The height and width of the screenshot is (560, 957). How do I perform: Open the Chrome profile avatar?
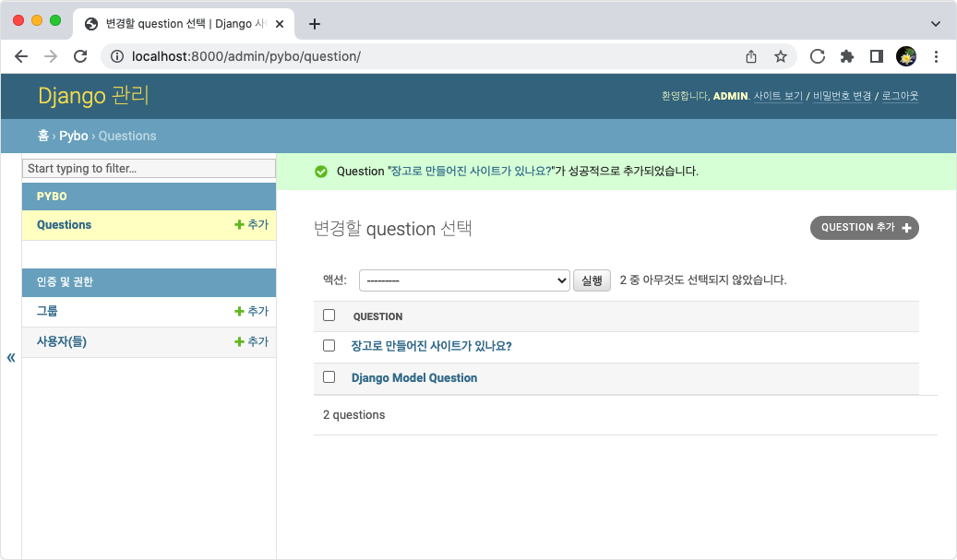905,56
